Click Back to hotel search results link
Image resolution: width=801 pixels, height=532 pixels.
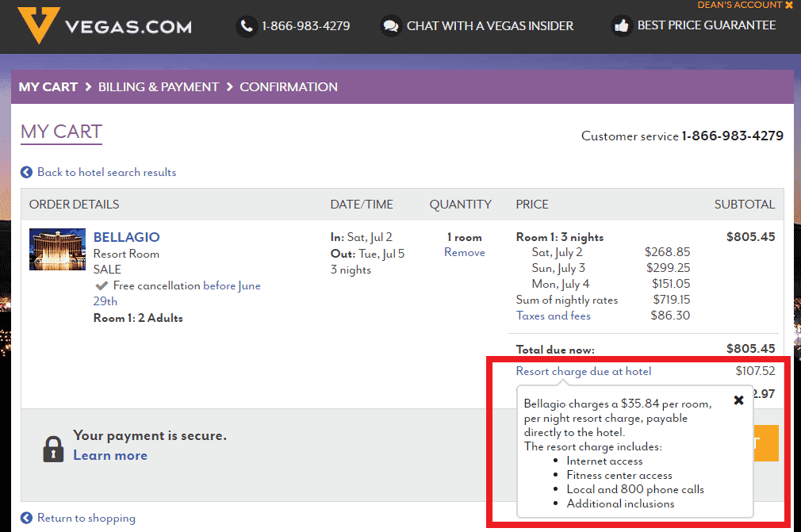(106, 172)
